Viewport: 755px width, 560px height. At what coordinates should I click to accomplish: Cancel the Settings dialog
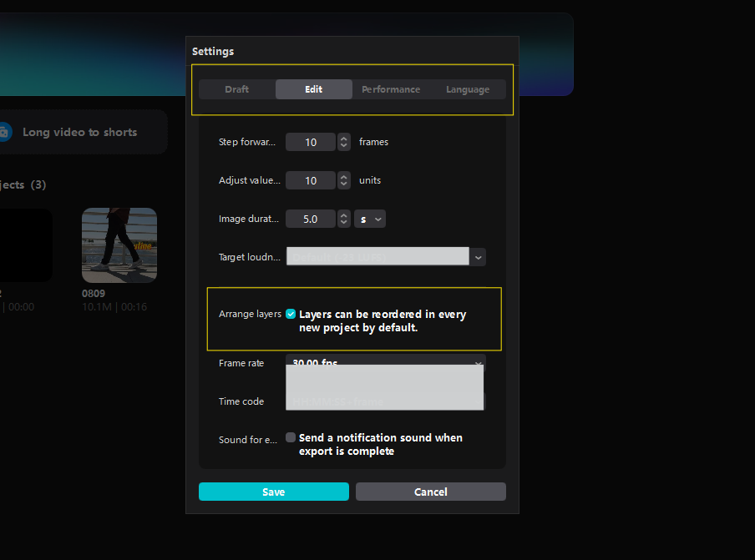(x=431, y=492)
